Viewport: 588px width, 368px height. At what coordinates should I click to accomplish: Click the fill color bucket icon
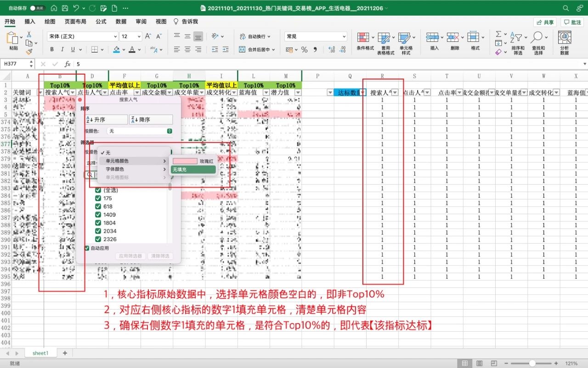point(117,49)
